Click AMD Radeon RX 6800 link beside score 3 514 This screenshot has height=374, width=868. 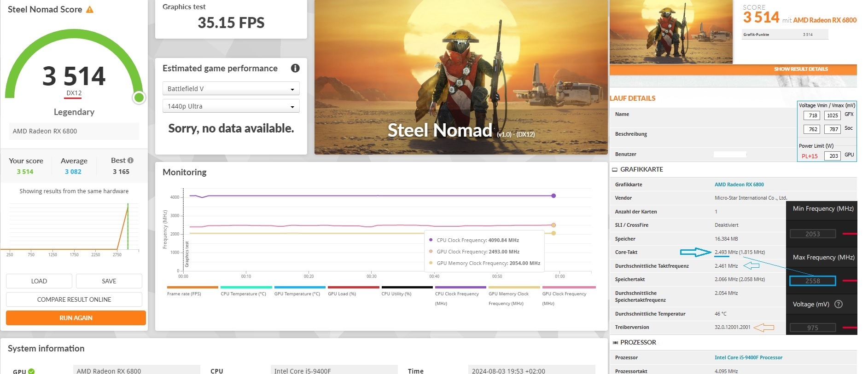[x=825, y=20]
